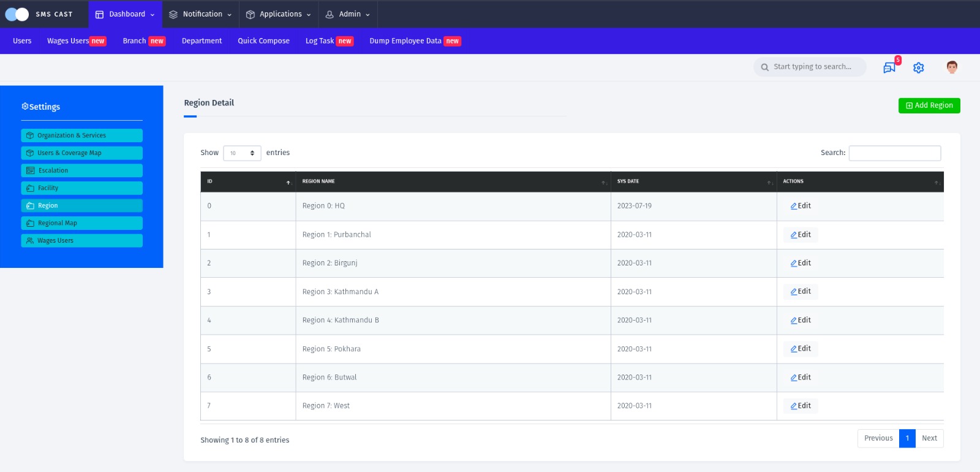
Task: Open the Quick Compose tab
Action: click(263, 41)
